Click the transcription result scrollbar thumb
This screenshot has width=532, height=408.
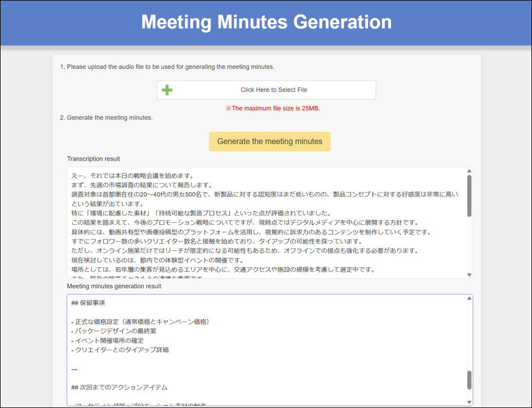tap(469, 195)
